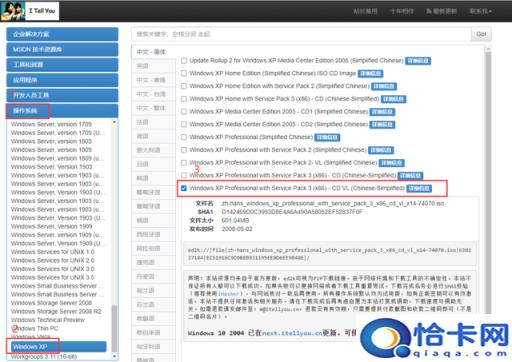512x362 pixels.
Task: Check XP Professional with Service Pack 2- VL
Action: click(x=184, y=163)
